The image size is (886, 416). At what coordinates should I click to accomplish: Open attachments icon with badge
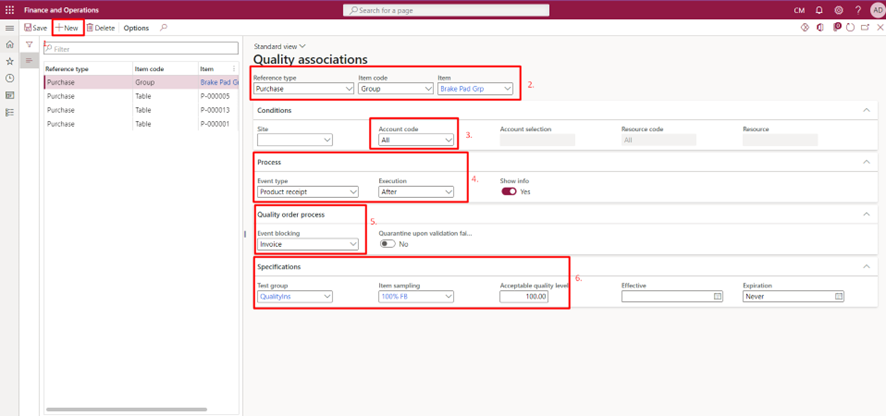(837, 27)
